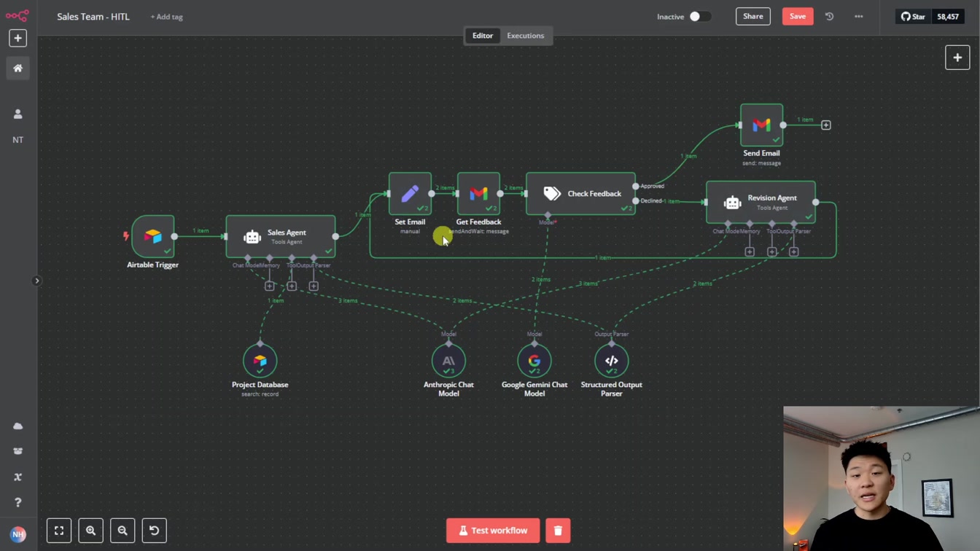The image size is (980, 551).
Task: Click the Sales Team - HITL workflow name
Action: click(93, 16)
